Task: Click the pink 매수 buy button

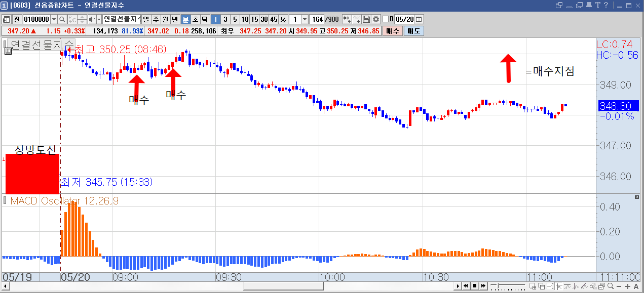Action: tap(392, 31)
